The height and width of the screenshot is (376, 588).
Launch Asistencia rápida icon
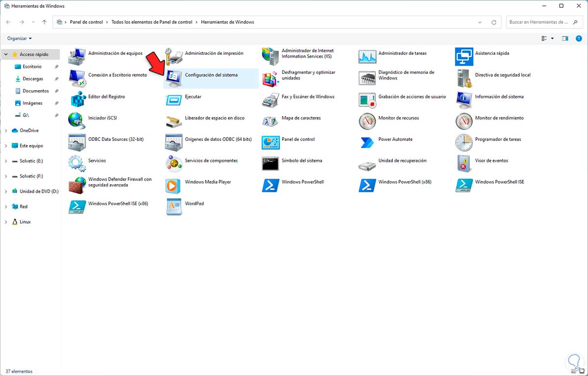click(x=464, y=57)
